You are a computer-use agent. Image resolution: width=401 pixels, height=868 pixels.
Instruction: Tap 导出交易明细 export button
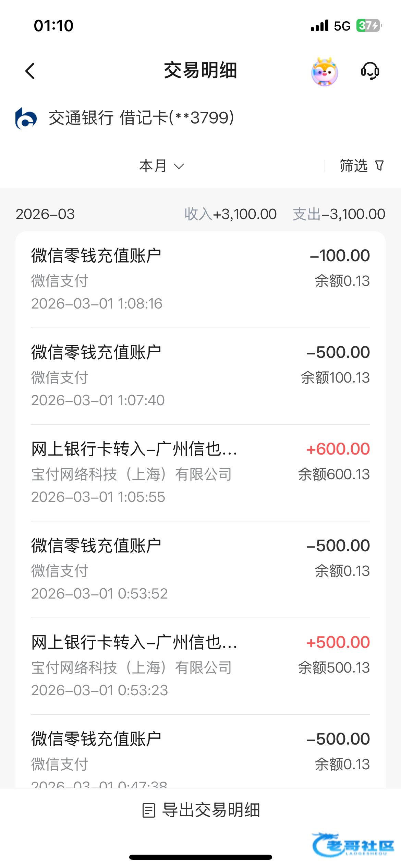coord(210,810)
